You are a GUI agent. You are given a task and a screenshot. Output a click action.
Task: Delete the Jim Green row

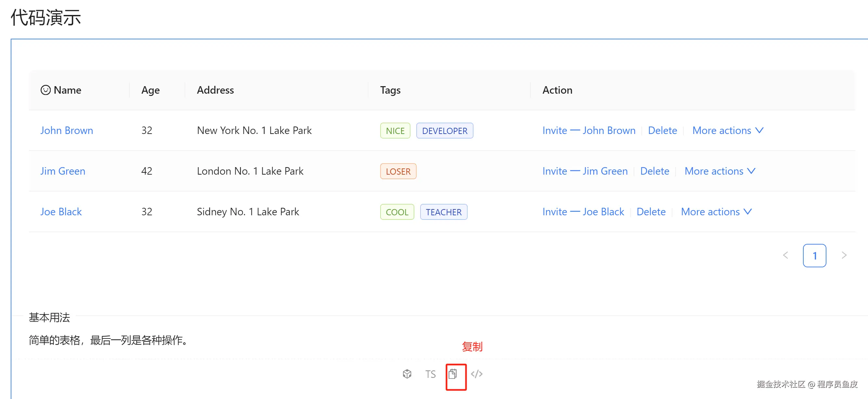[x=654, y=171]
